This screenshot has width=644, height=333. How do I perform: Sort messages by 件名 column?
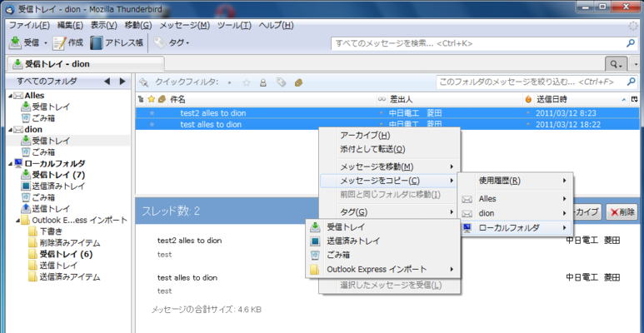point(177,99)
